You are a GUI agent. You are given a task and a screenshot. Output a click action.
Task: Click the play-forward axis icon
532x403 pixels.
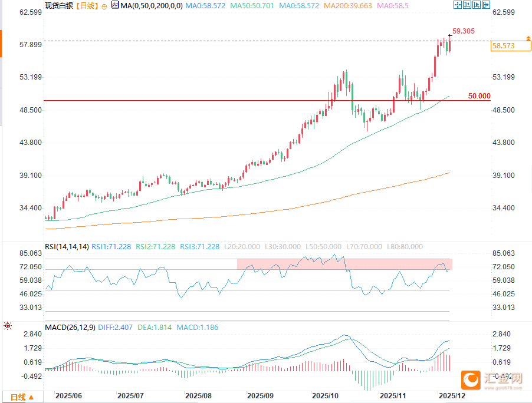click(x=477, y=5)
